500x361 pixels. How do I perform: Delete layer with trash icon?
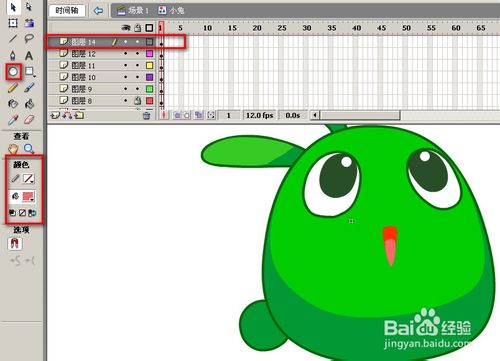click(147, 116)
